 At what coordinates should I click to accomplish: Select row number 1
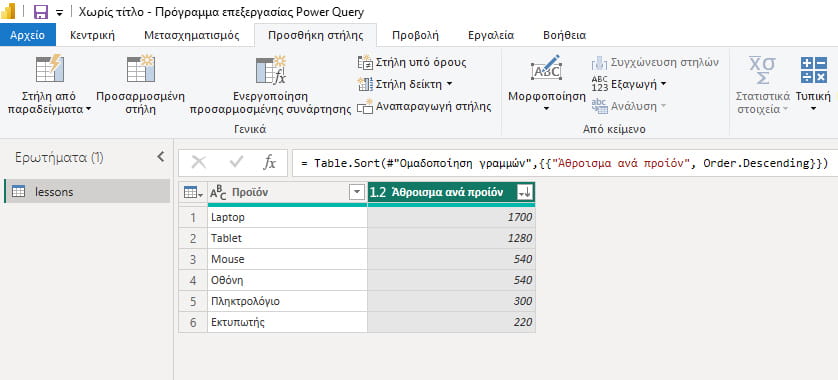[193, 218]
